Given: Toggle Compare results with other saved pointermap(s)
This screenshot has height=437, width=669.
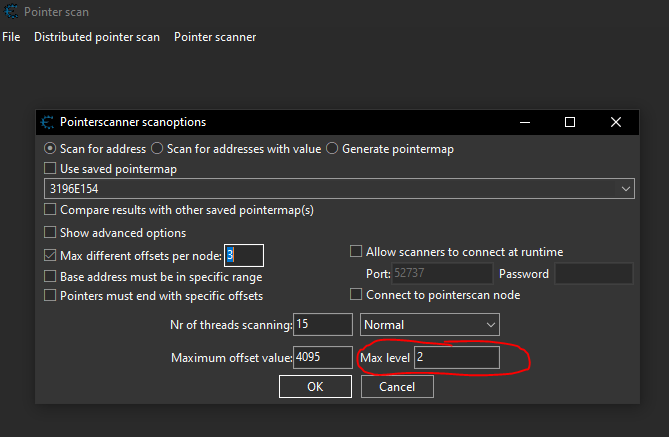Looking at the screenshot, I should pyautogui.click(x=51, y=210).
